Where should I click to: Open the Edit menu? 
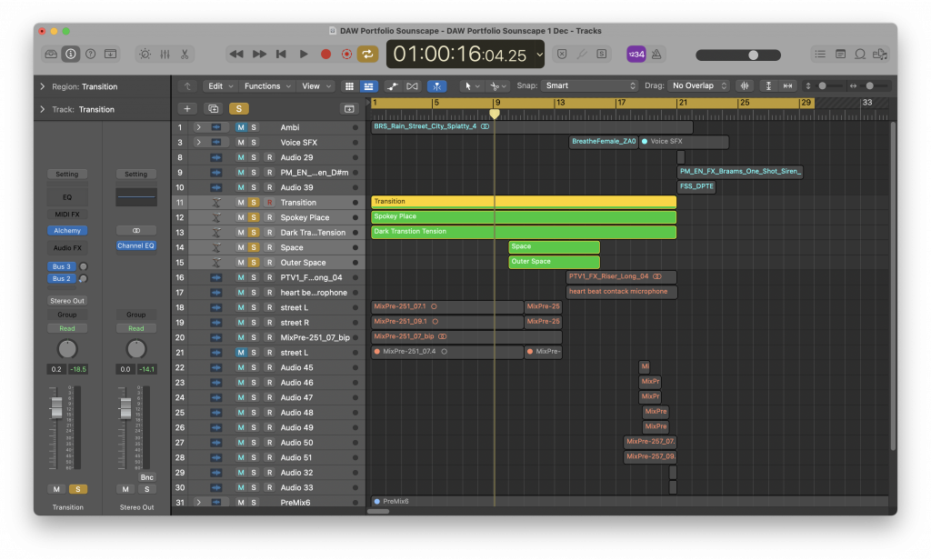click(220, 86)
